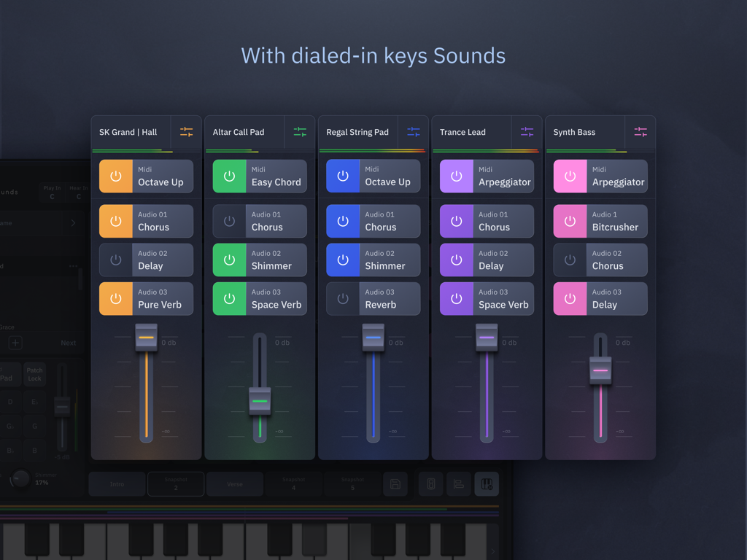Click the Next button in the left panel
Image resolution: width=747 pixels, height=560 pixels.
(70, 342)
